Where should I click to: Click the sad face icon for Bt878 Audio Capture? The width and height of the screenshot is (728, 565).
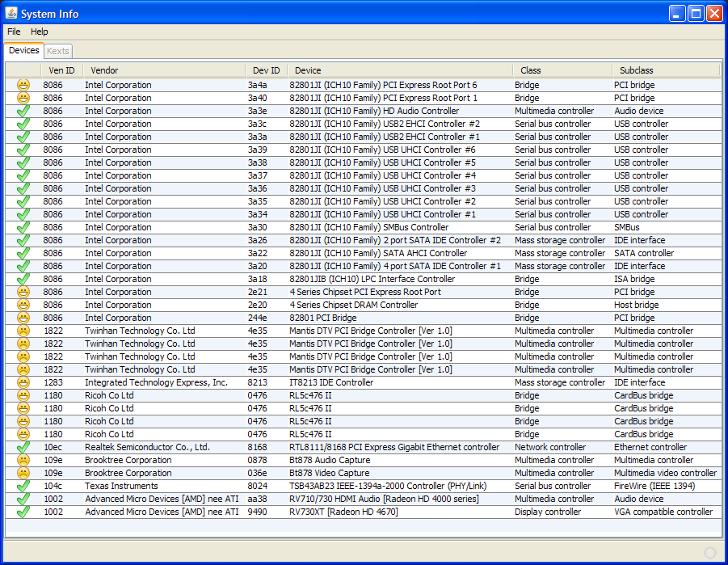pos(23,460)
